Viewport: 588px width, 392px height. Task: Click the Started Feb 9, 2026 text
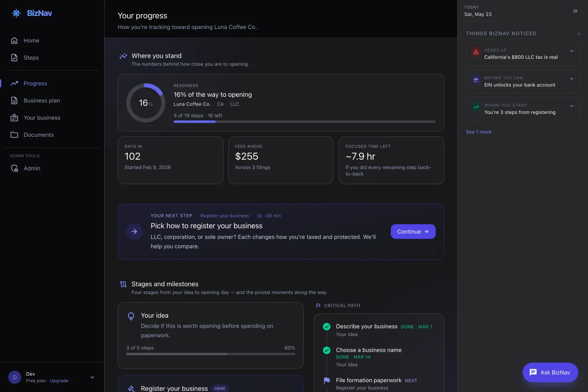click(x=147, y=167)
